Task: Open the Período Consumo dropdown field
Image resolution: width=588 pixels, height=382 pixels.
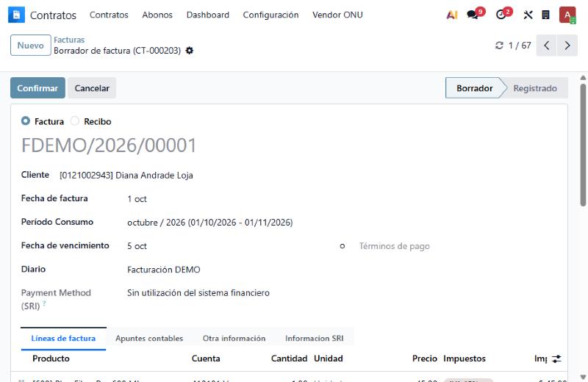Action: tap(209, 223)
